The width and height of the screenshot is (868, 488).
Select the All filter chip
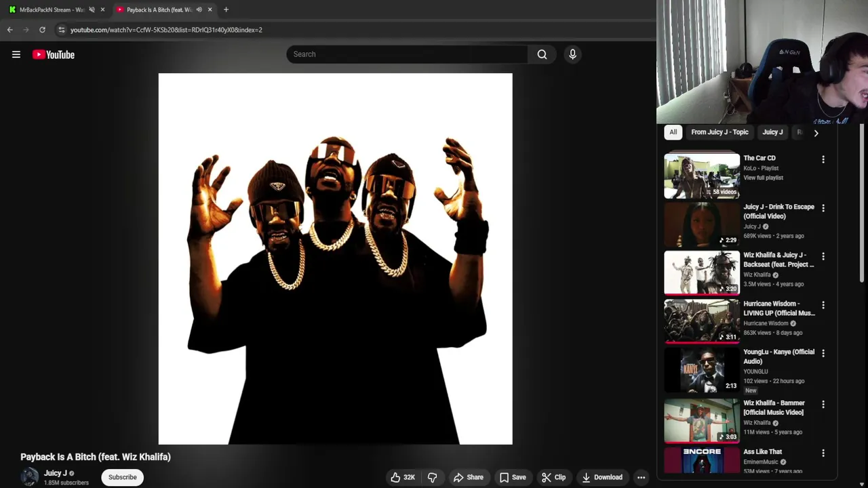pyautogui.click(x=673, y=132)
